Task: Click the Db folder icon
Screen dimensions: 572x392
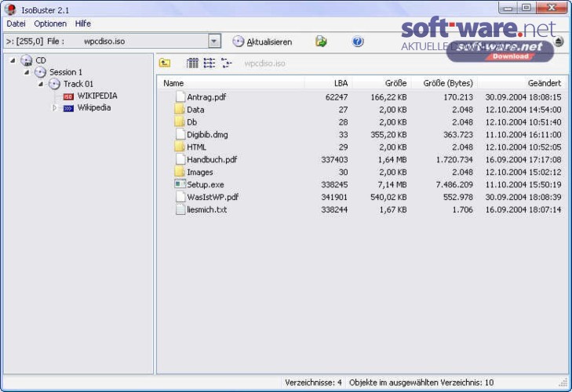Action: [180, 122]
